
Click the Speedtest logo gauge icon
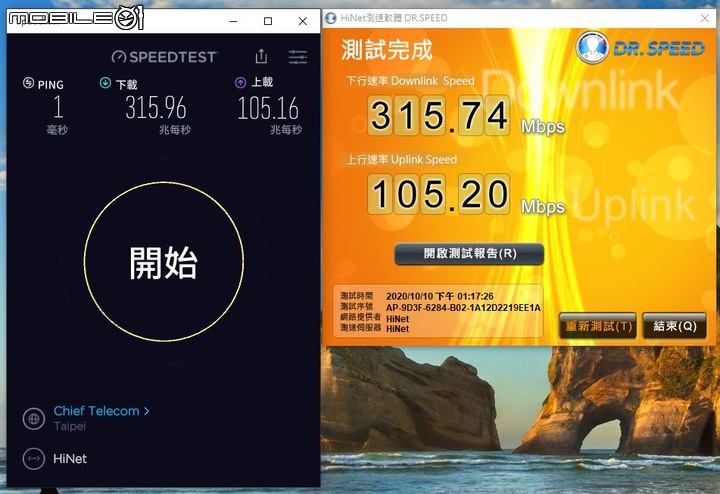119,57
